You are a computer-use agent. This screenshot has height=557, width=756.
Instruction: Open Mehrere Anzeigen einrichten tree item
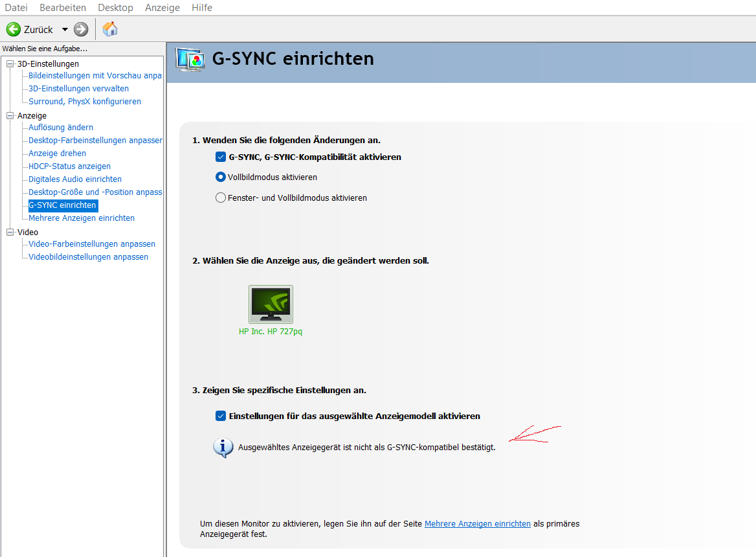click(x=82, y=218)
